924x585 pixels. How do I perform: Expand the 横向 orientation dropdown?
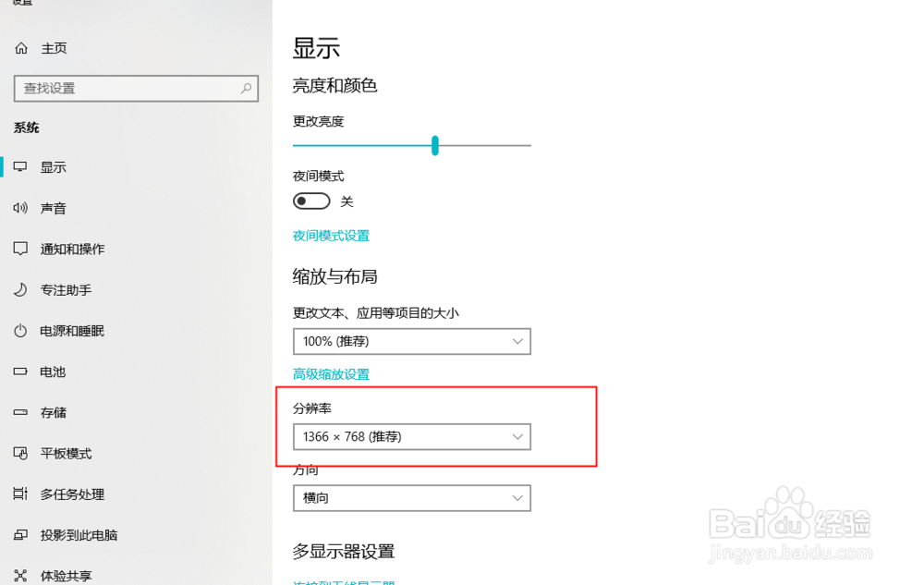(412, 498)
